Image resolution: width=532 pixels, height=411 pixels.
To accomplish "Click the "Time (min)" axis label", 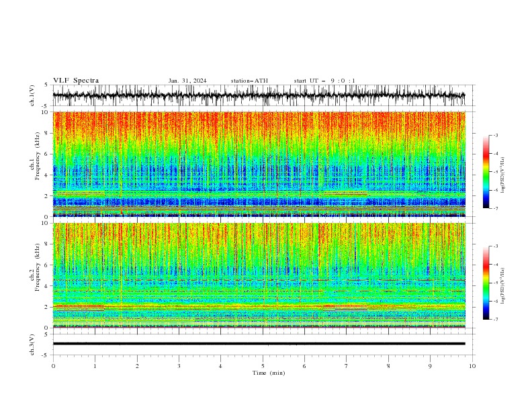I will [269, 373].
